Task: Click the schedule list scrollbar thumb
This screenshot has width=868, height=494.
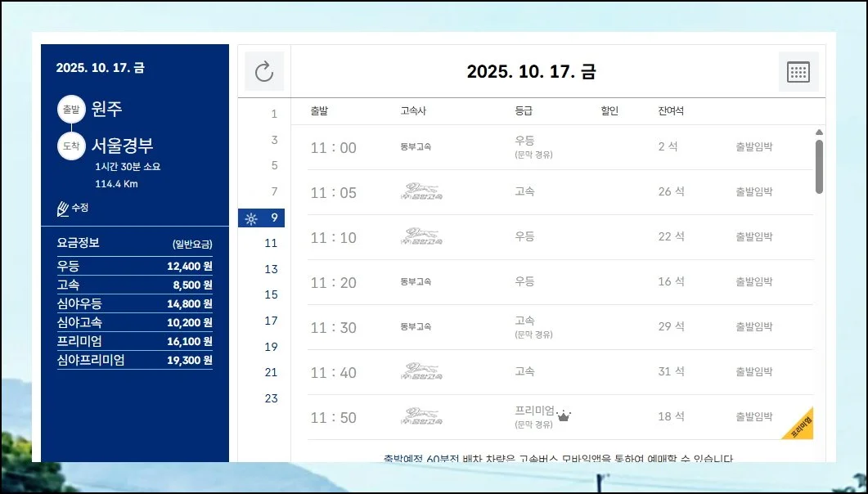Action: (x=819, y=166)
